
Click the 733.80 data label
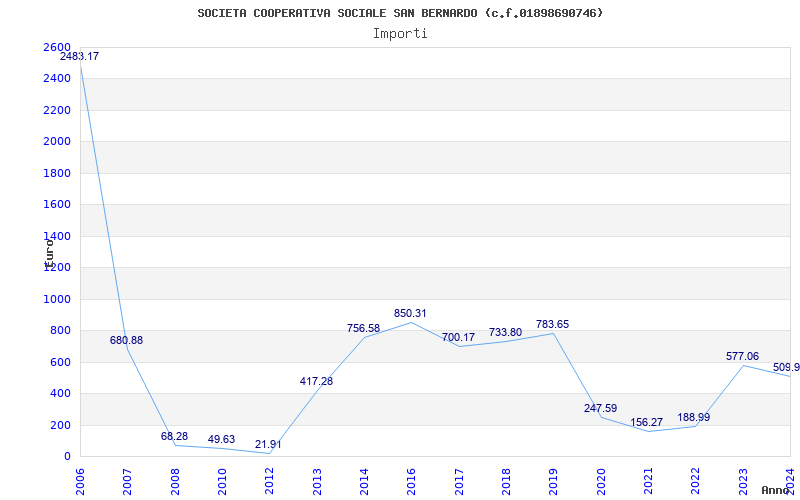coord(505,333)
